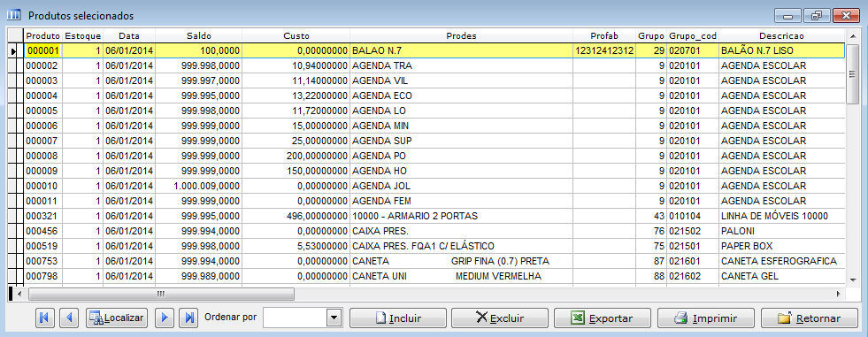
Task: Go to previous record arrow icon
Action: click(69, 318)
